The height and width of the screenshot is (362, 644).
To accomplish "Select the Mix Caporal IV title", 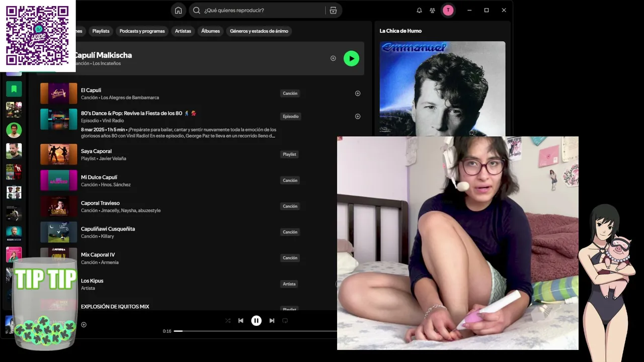I will [x=98, y=254].
